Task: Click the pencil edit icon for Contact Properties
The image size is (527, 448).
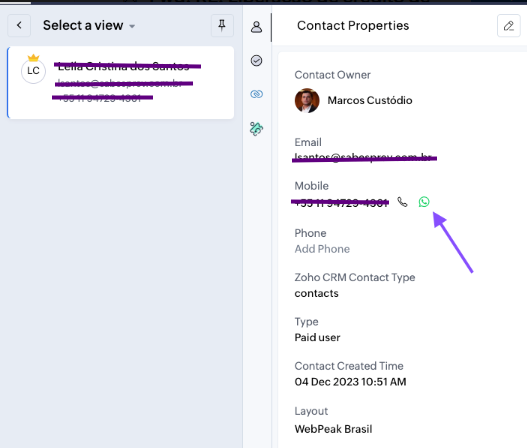Action: point(509,26)
